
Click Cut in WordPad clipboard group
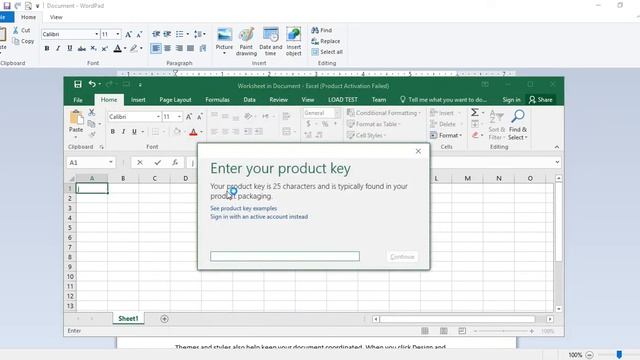tap(22, 30)
